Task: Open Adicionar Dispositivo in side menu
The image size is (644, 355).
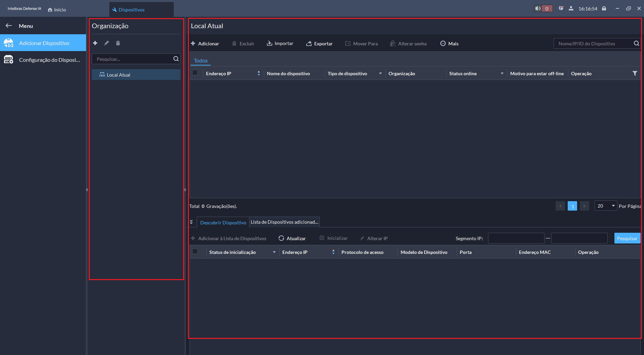Action: point(43,43)
